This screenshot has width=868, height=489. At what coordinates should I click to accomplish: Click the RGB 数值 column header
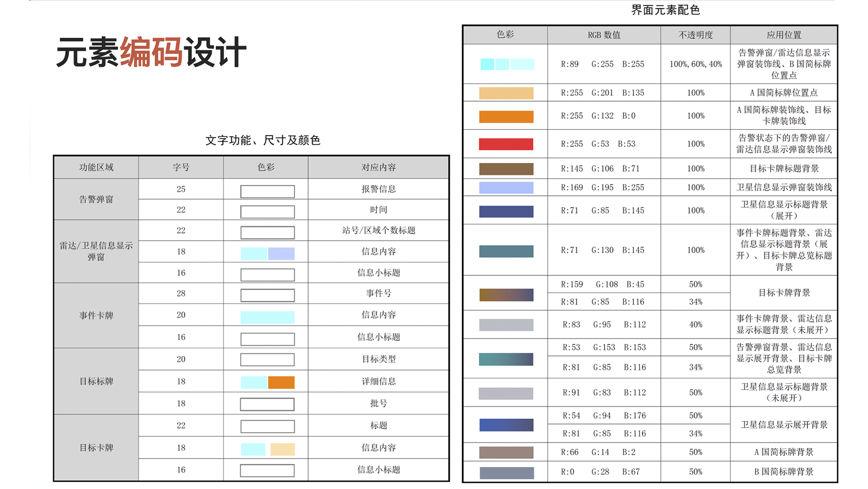click(604, 35)
